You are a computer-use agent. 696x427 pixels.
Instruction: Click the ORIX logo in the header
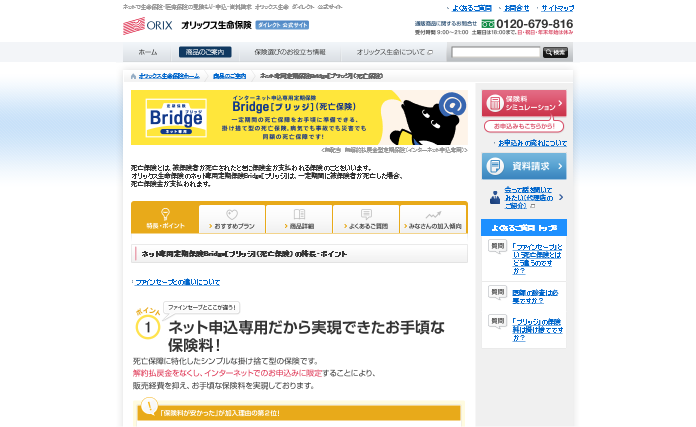click(x=147, y=26)
